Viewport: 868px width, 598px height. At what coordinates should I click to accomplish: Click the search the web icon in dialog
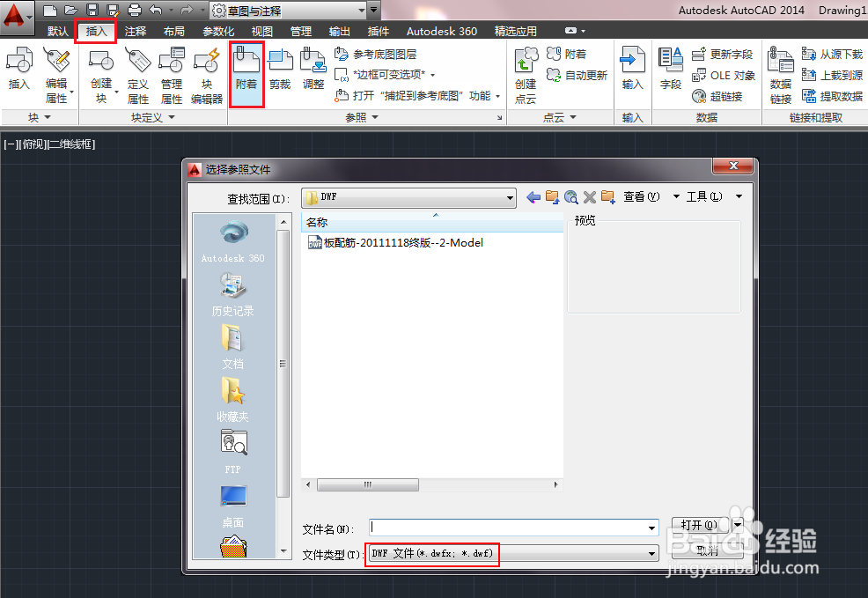click(x=570, y=197)
